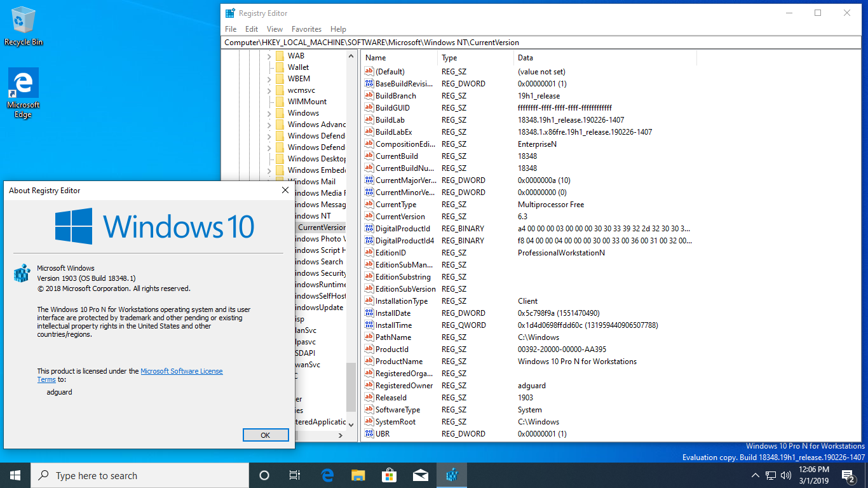This screenshot has width=868, height=488.
Task: Open Microsoft Store taskbar icon
Action: [389, 475]
